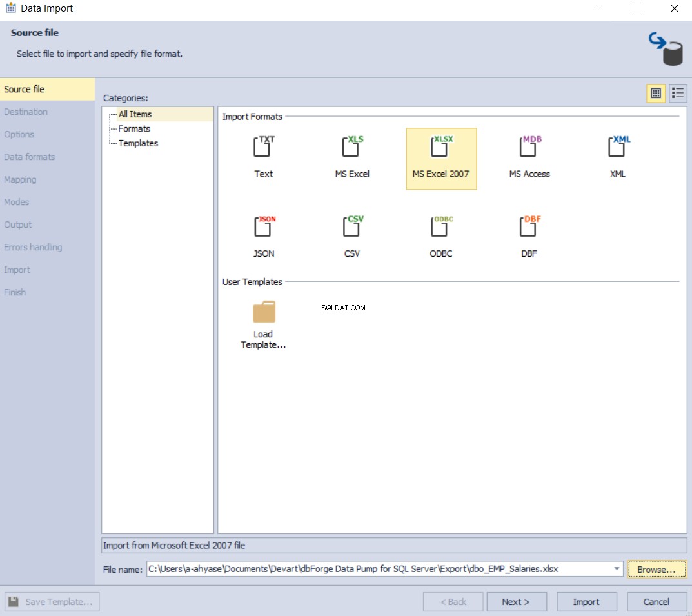Pick the ODBC import format

pos(441,237)
